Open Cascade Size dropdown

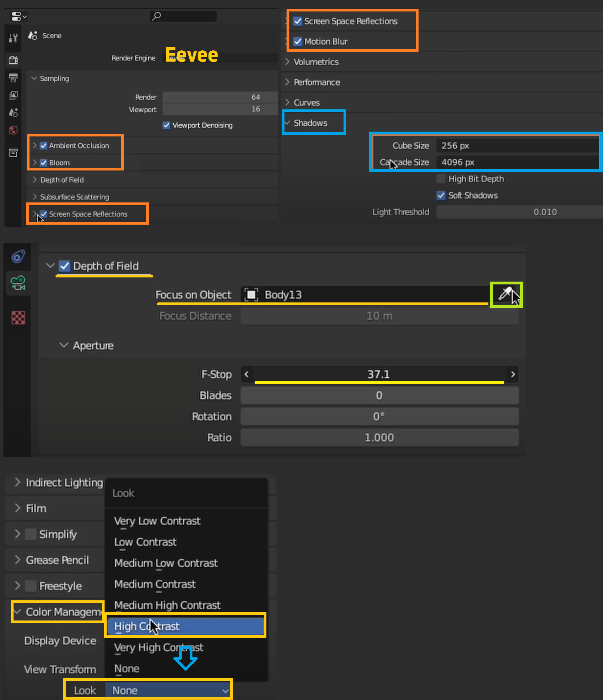[x=519, y=162]
